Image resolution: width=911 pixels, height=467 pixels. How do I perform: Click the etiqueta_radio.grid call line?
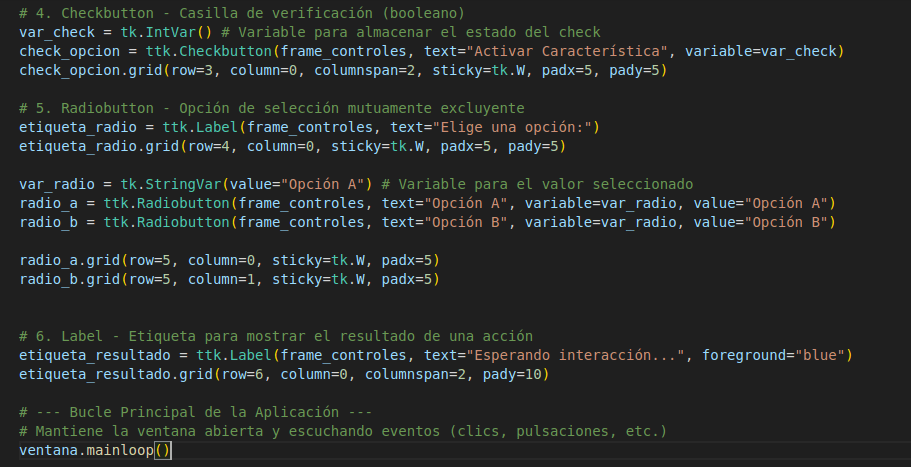click(290, 147)
